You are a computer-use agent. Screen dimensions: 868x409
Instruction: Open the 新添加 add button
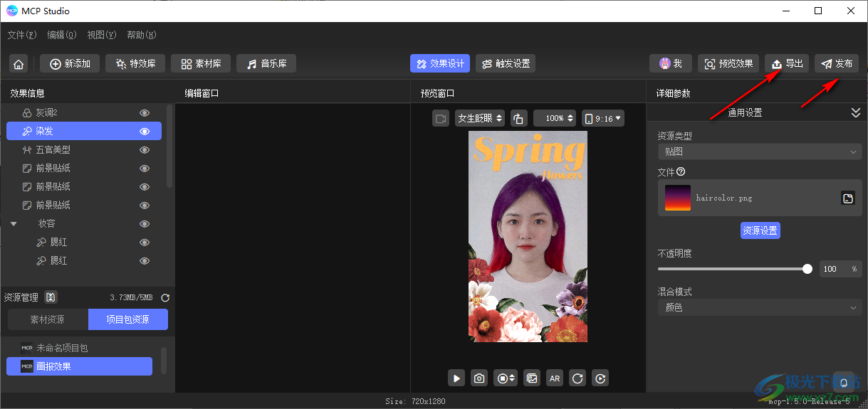[x=70, y=64]
